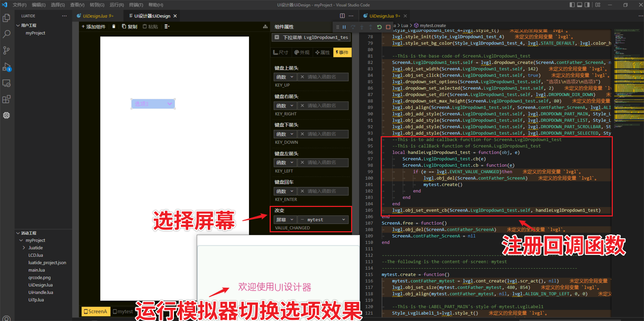This screenshot has width=644, height=321.
Task: Open the 屏幕 dropdown under 改变 section
Action: (284, 219)
